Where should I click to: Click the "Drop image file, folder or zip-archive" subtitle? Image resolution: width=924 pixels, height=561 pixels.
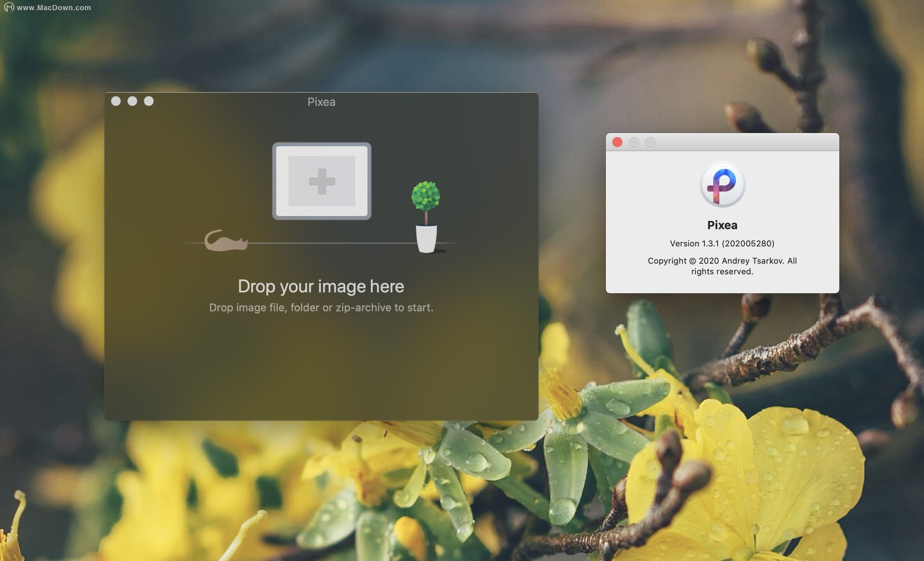[x=321, y=308]
